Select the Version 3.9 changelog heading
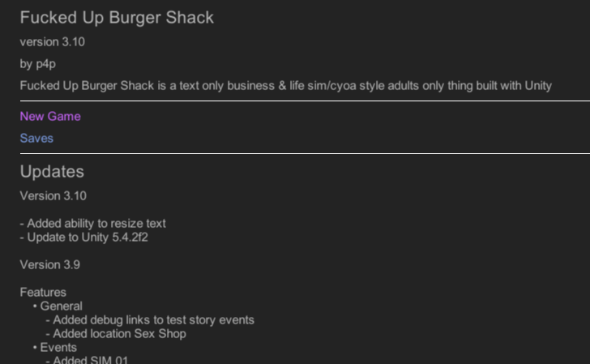 click(x=50, y=264)
